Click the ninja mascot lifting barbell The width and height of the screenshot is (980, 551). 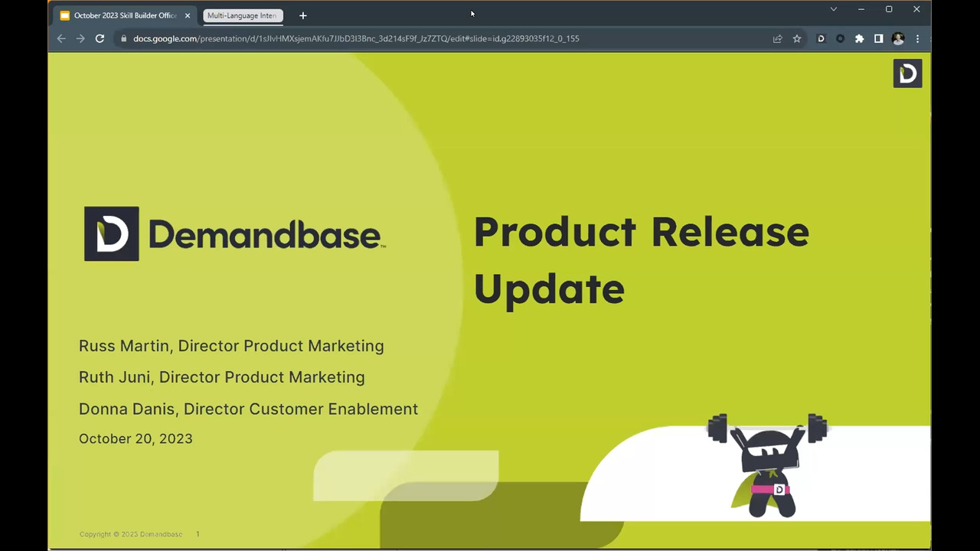pos(768,465)
